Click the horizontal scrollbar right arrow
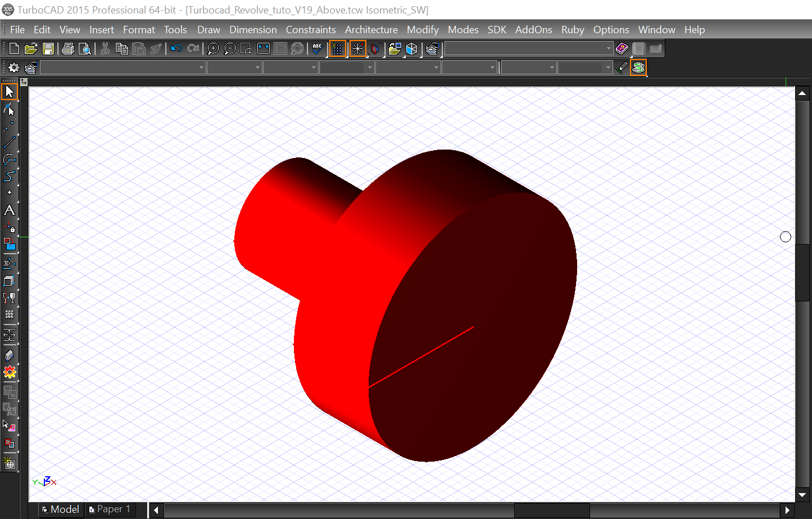812x519 pixels. click(x=788, y=511)
